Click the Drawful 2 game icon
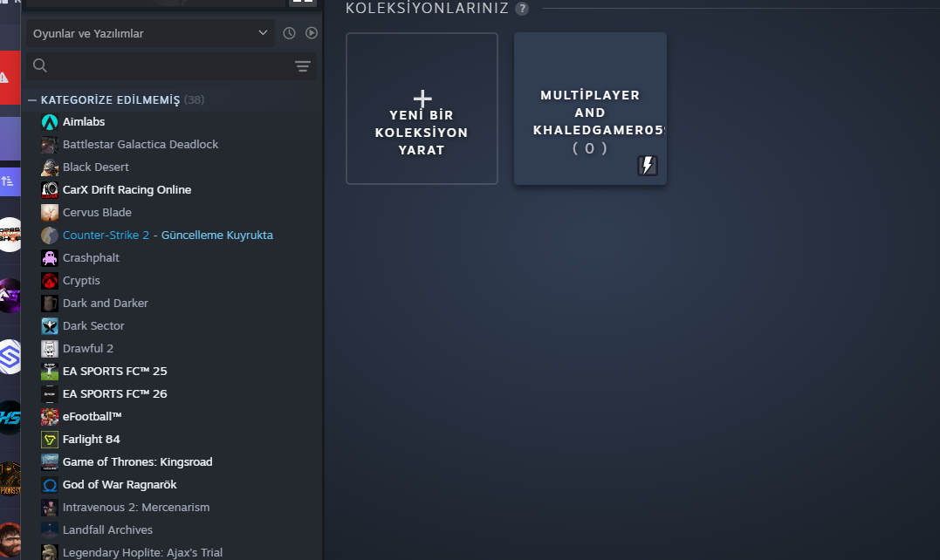 pyautogui.click(x=50, y=349)
